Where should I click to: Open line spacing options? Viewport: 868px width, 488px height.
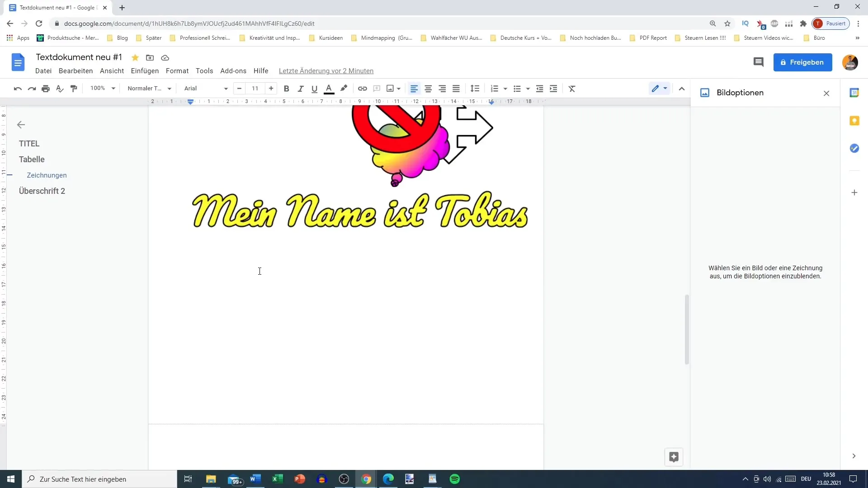pyautogui.click(x=475, y=89)
